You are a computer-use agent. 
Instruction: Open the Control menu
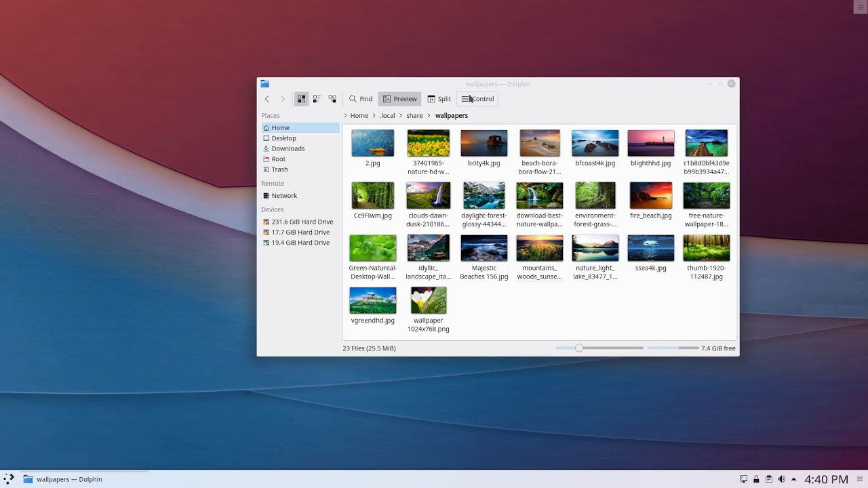pos(477,99)
